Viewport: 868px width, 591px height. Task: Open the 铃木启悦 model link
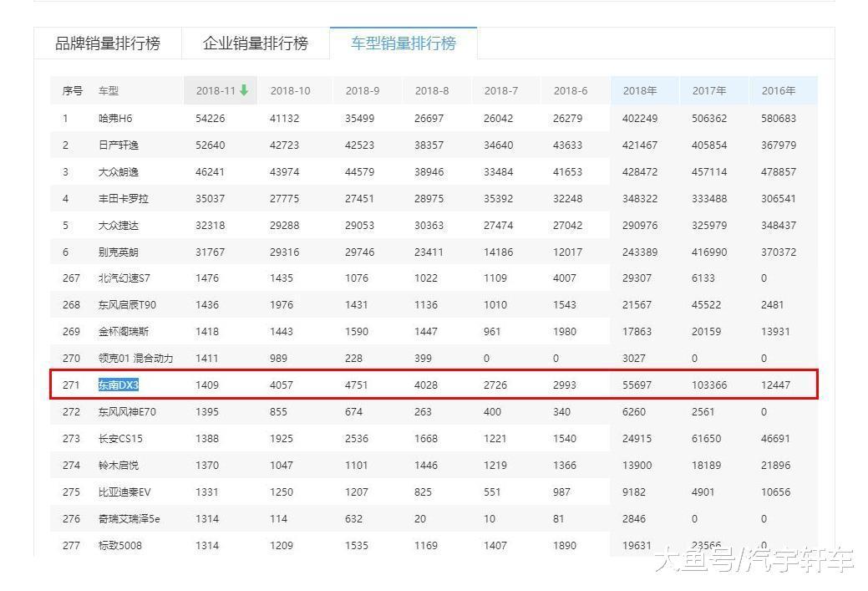point(119,466)
